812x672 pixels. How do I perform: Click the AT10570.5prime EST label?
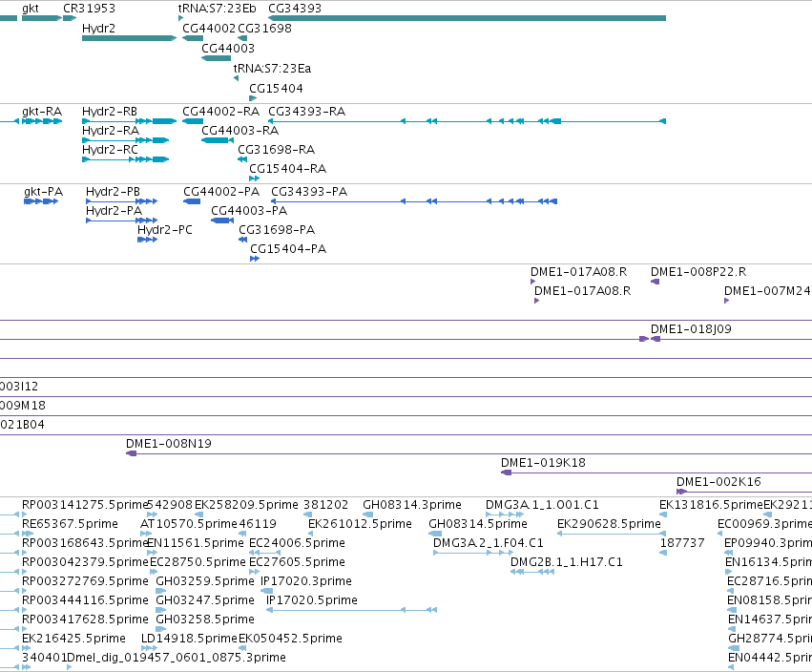click(x=189, y=524)
